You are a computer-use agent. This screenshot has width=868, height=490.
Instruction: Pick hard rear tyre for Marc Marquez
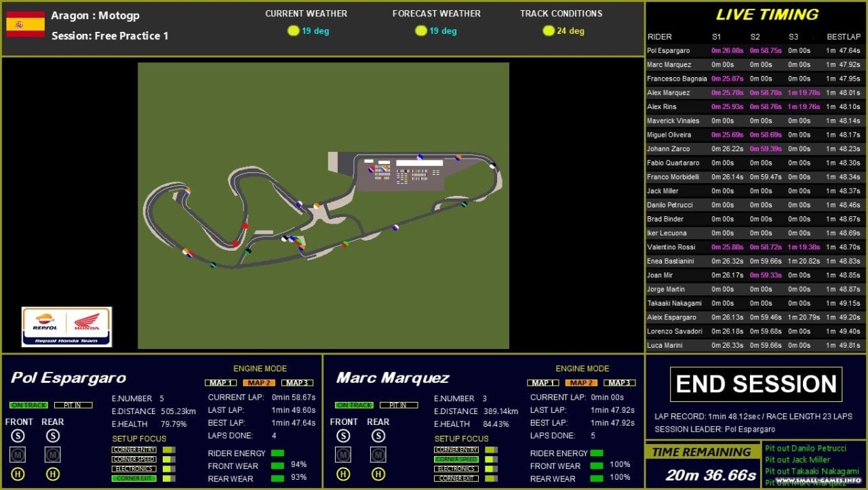(x=378, y=474)
